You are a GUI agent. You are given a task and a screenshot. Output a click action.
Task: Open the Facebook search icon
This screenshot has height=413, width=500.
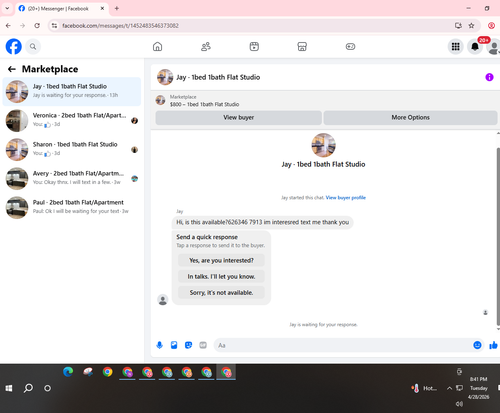click(x=33, y=46)
